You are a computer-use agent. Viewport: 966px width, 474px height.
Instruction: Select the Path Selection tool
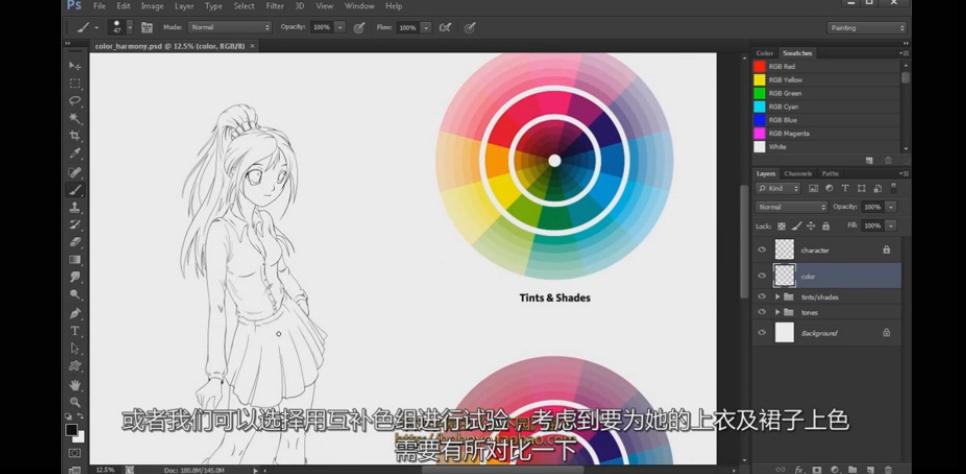[x=75, y=348]
